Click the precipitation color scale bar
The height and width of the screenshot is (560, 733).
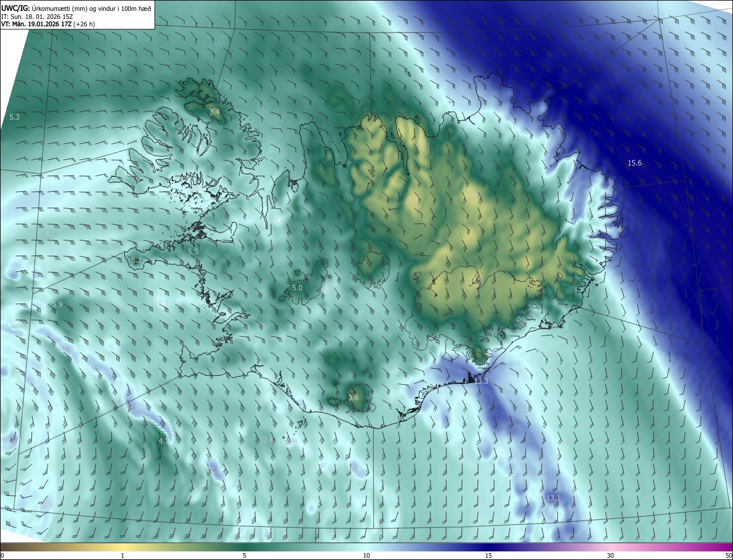pyautogui.click(x=366, y=547)
